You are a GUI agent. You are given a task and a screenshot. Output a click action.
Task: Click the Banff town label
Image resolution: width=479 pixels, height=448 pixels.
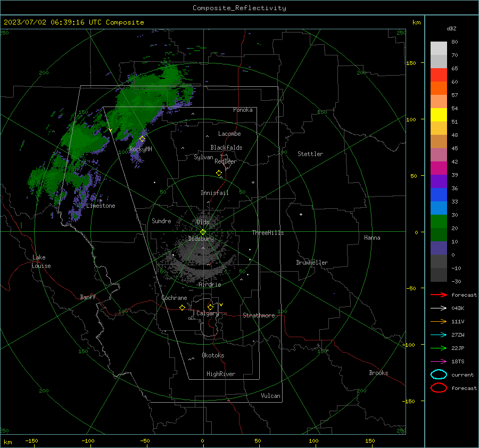click(88, 297)
